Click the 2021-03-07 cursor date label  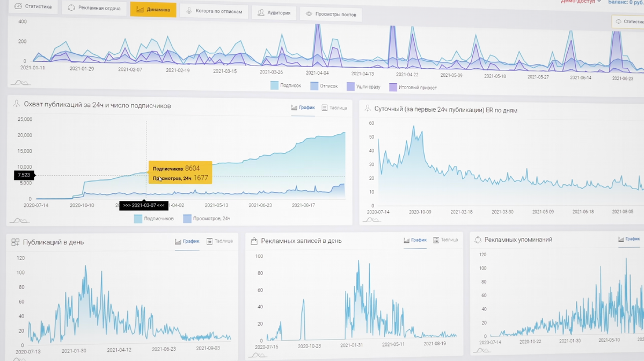(x=143, y=205)
